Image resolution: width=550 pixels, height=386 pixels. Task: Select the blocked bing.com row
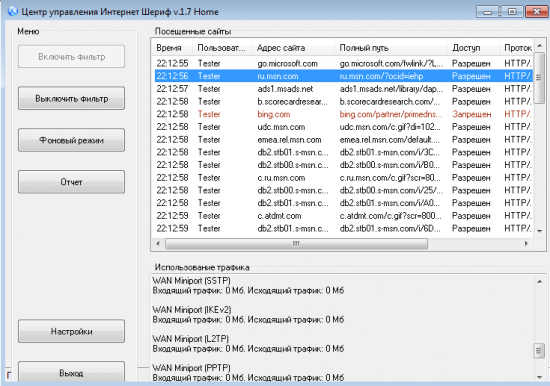pyautogui.click(x=343, y=114)
